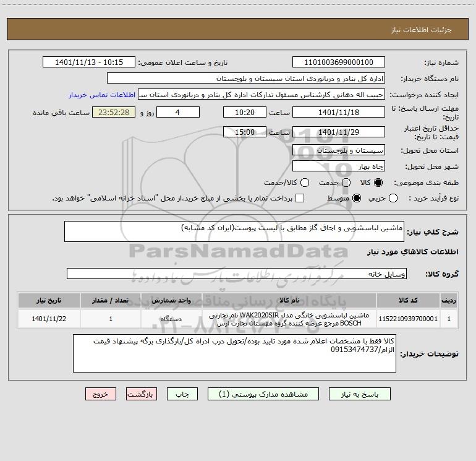This screenshot has height=461, width=476.
Task: Select the کالا/خدمت radio button
Action: tap(305, 183)
